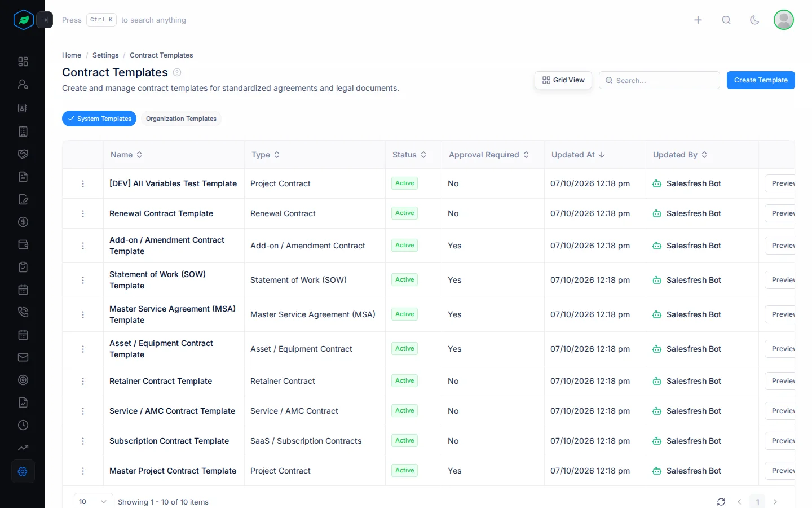Open the clock icon in the sidebar
Screen dimensions: 812x508
tap(23, 425)
